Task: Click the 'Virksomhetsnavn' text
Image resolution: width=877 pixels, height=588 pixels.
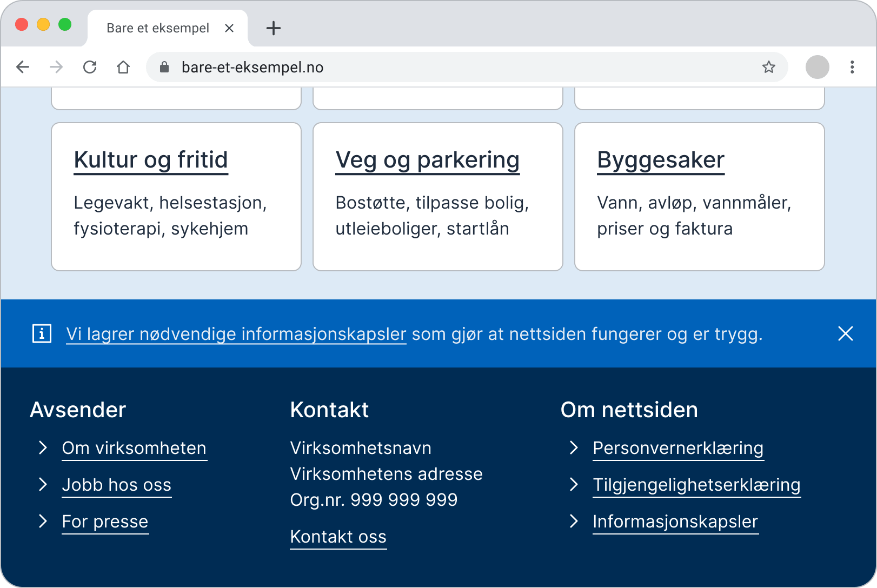Action: pyautogui.click(x=361, y=448)
